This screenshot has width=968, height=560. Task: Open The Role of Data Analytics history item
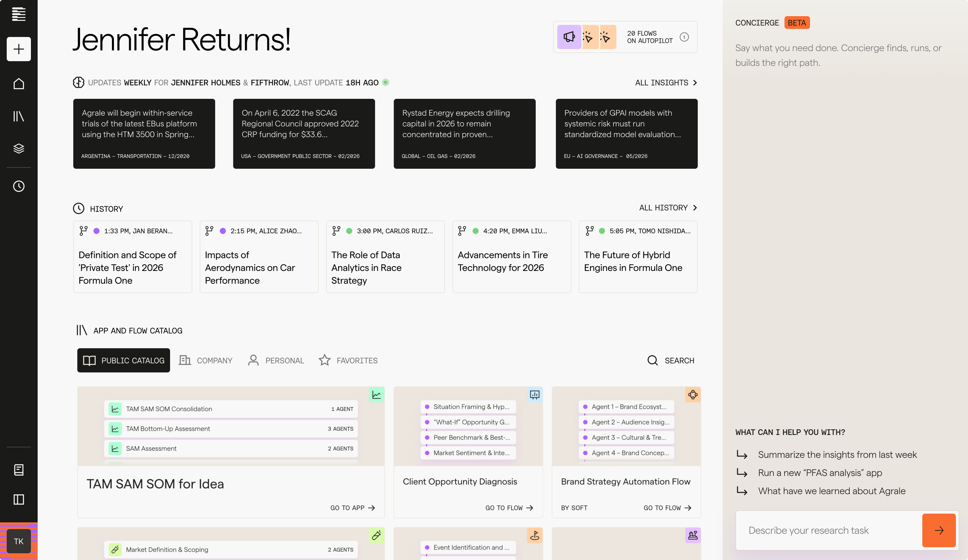pos(385,256)
